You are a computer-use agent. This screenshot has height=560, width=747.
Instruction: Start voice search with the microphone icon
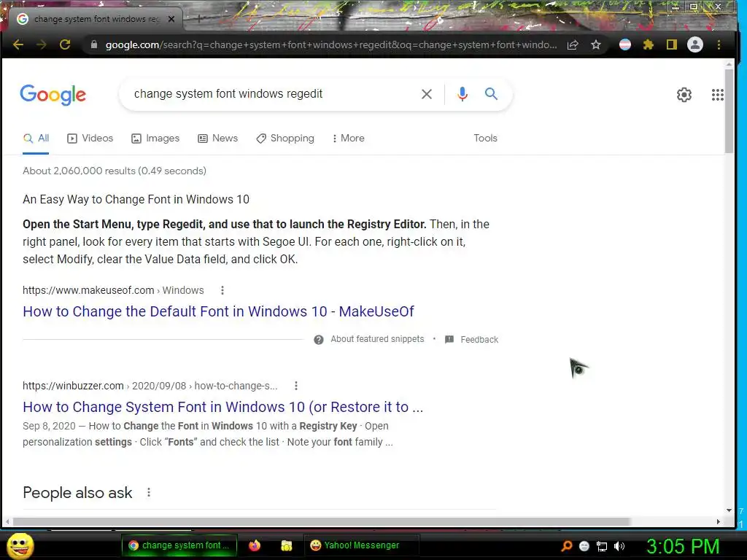pos(462,94)
